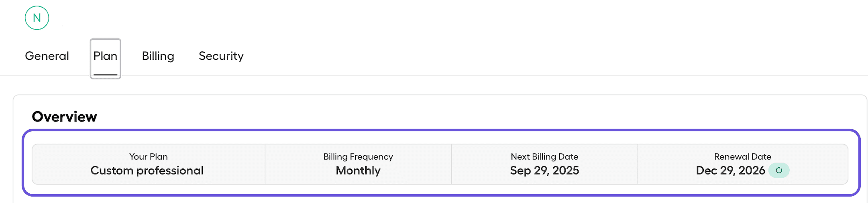This screenshot has width=868, height=203.
Task: Switch to the Billing tab
Action: (x=158, y=56)
